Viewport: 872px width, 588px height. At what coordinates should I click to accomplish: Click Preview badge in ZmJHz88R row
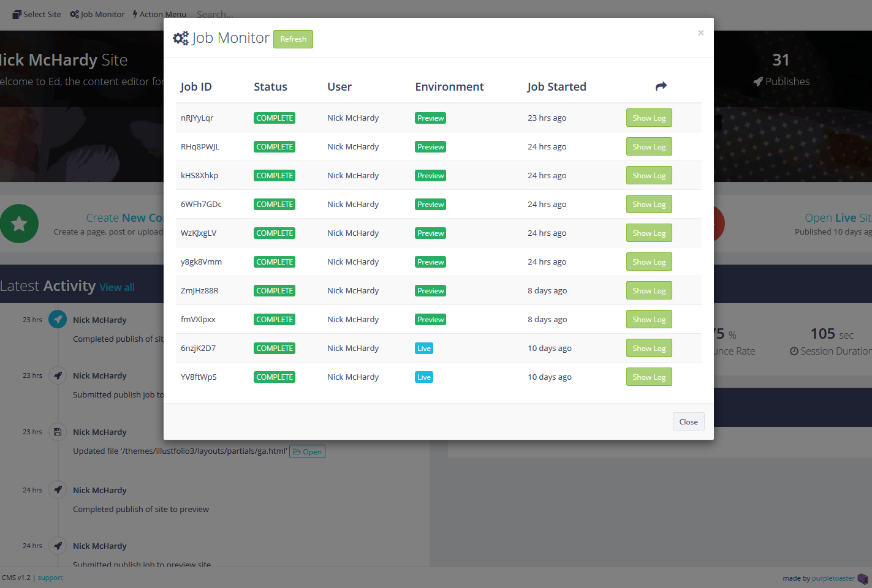(x=430, y=291)
